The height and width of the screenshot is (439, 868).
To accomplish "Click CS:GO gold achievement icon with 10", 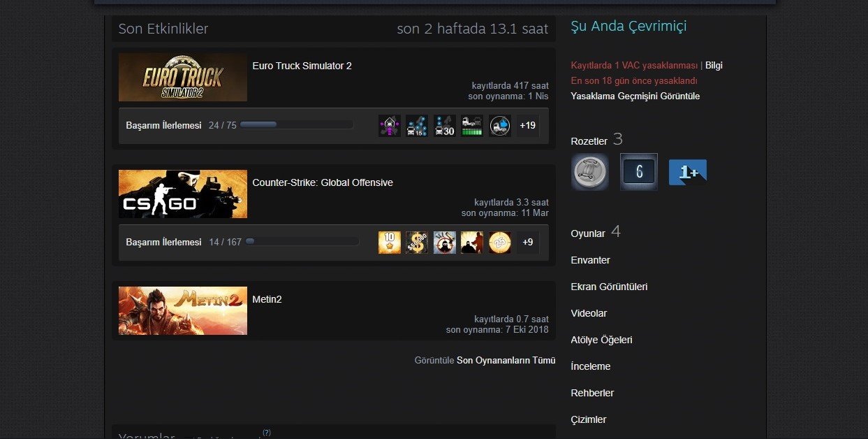I will [390, 243].
